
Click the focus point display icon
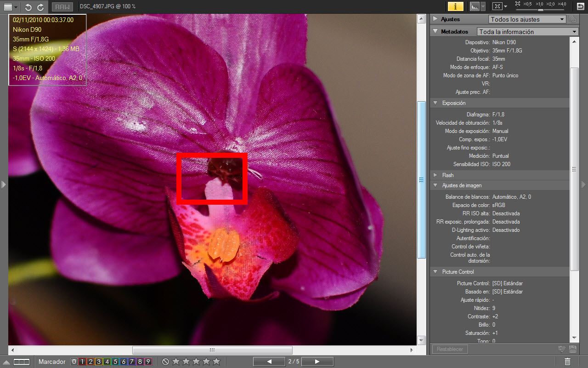pyautogui.click(x=497, y=6)
